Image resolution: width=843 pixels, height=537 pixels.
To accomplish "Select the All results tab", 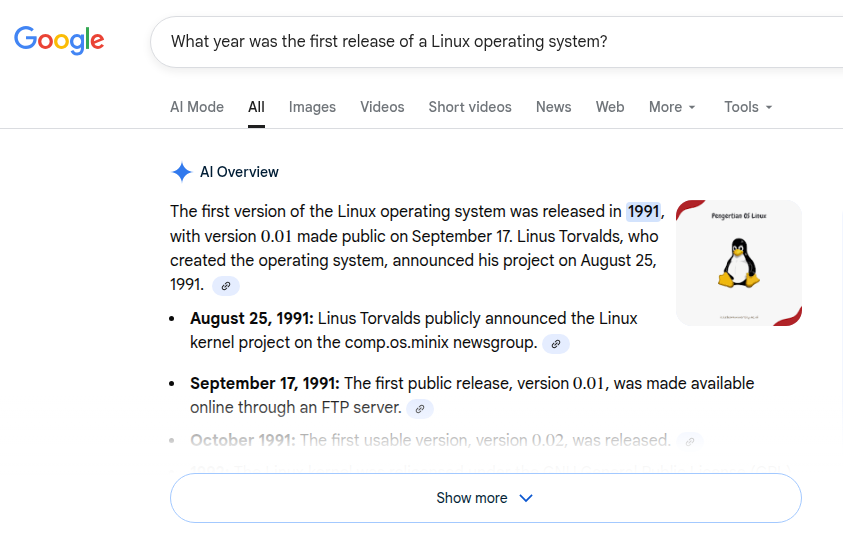I will (x=256, y=107).
